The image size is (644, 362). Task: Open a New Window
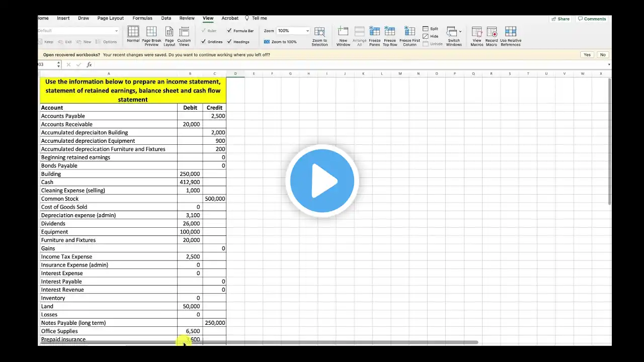point(343,36)
